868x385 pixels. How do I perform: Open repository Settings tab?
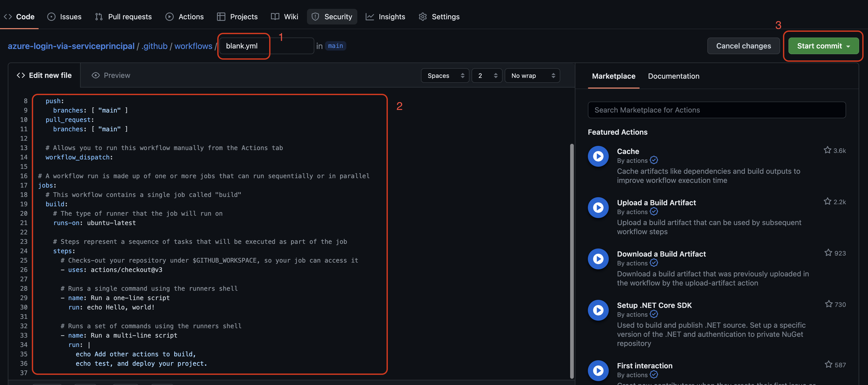(x=439, y=16)
